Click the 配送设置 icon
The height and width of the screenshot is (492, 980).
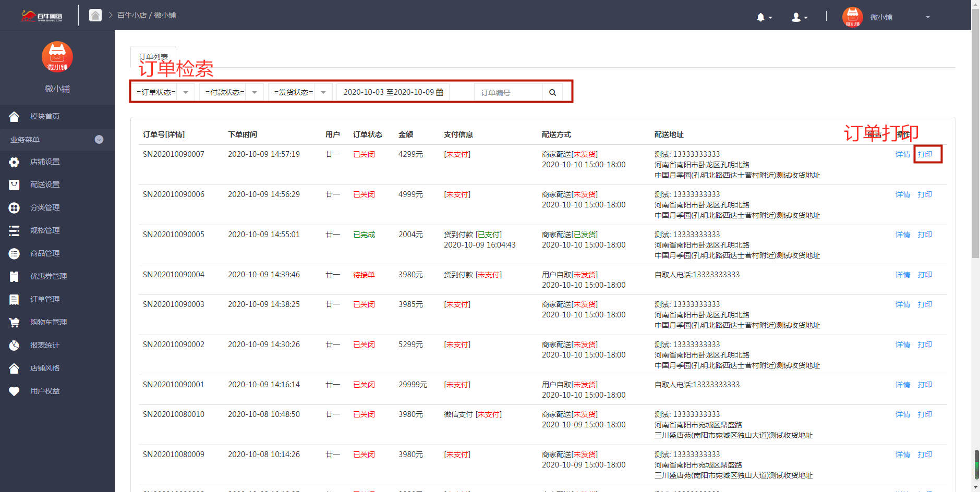[14, 185]
